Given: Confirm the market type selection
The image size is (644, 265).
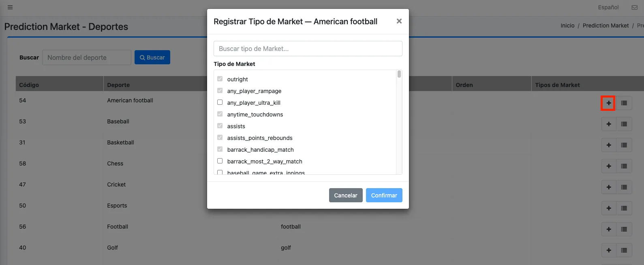Looking at the screenshot, I should coord(384,195).
